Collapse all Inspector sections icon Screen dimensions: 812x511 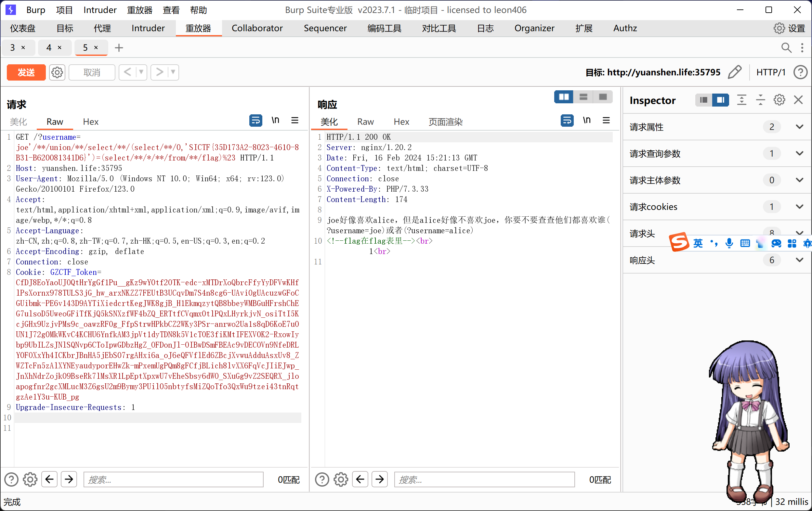tap(760, 100)
